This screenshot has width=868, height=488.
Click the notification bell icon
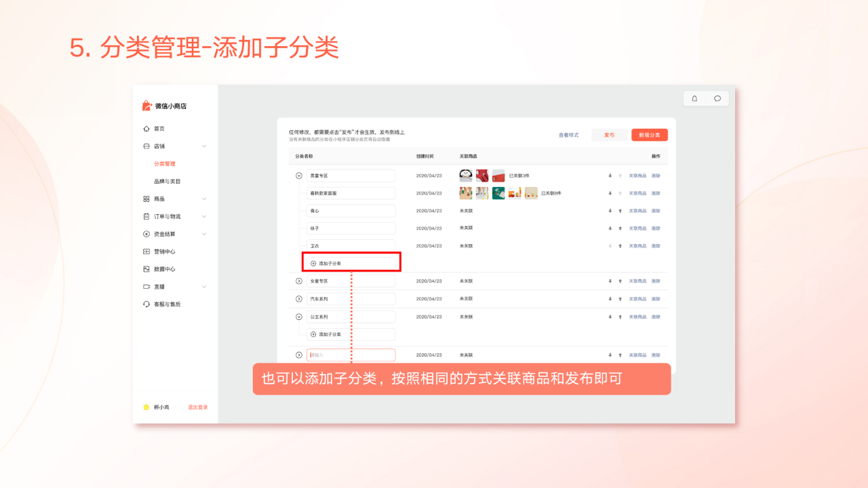click(694, 98)
